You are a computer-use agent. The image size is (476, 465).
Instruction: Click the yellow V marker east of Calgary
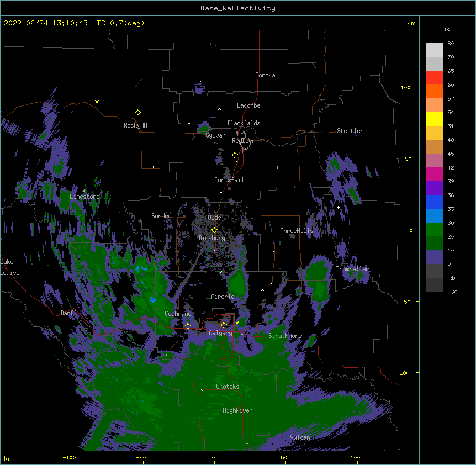click(237, 323)
